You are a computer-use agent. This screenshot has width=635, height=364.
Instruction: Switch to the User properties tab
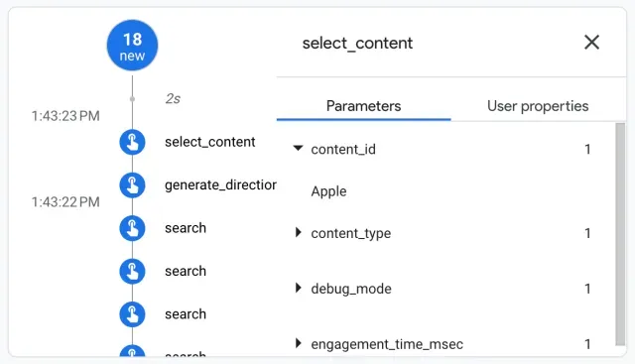pos(538,106)
